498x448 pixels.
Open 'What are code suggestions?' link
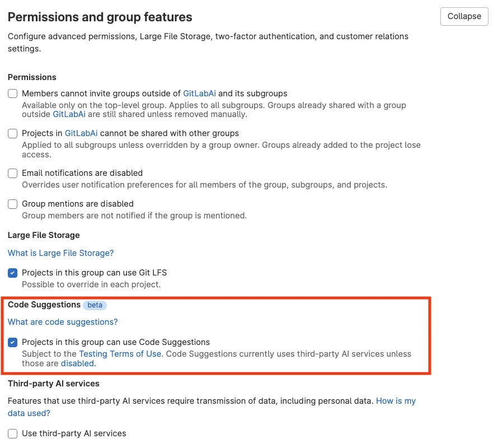pyautogui.click(x=63, y=322)
